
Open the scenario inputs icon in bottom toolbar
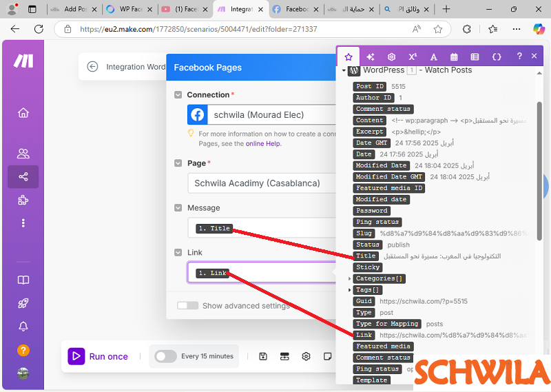284,356
